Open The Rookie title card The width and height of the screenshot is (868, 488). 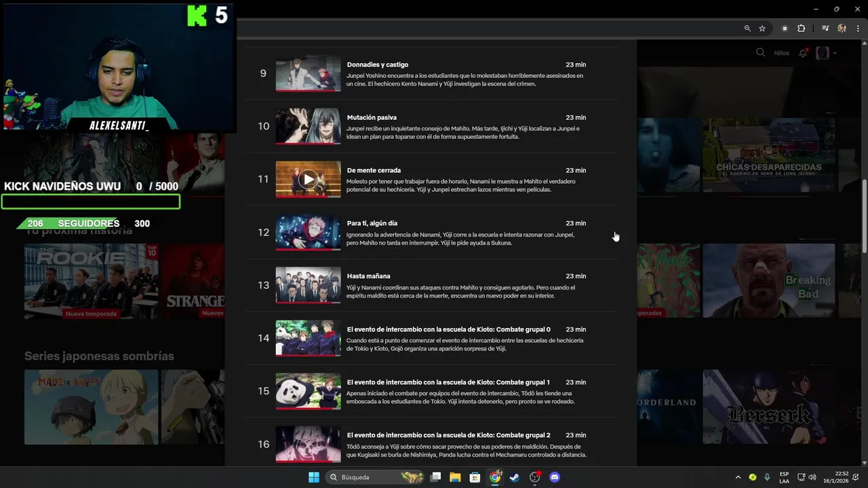coord(91,281)
